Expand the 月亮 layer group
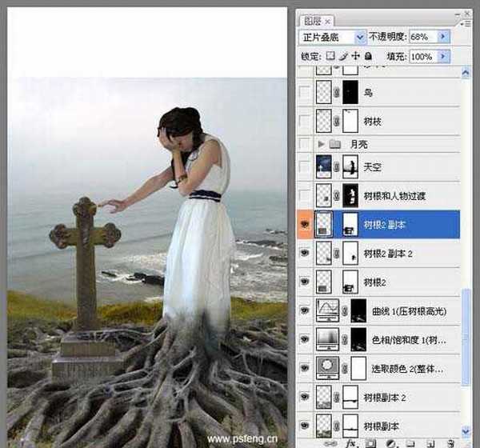 pos(322,144)
